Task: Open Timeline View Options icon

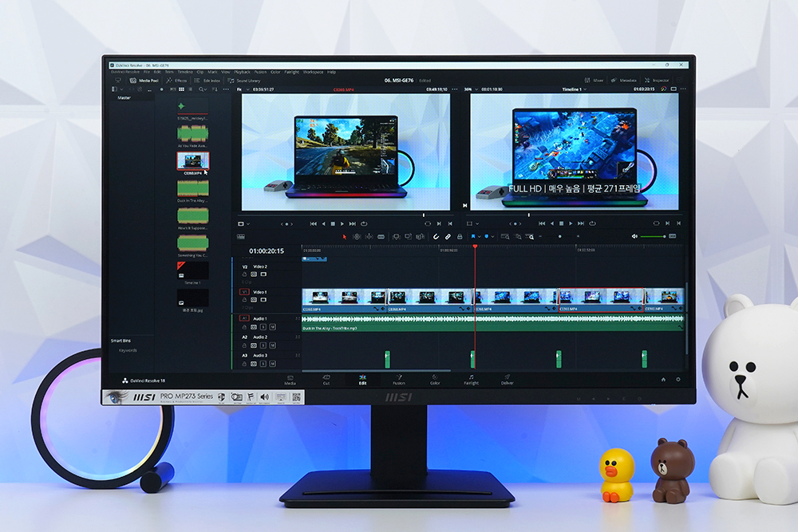Action: tap(241, 237)
